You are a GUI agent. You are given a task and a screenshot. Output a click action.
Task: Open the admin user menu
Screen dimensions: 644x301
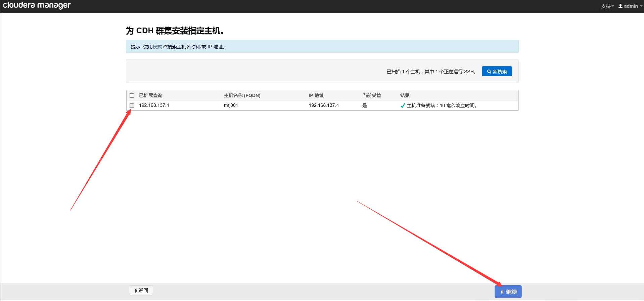click(630, 6)
